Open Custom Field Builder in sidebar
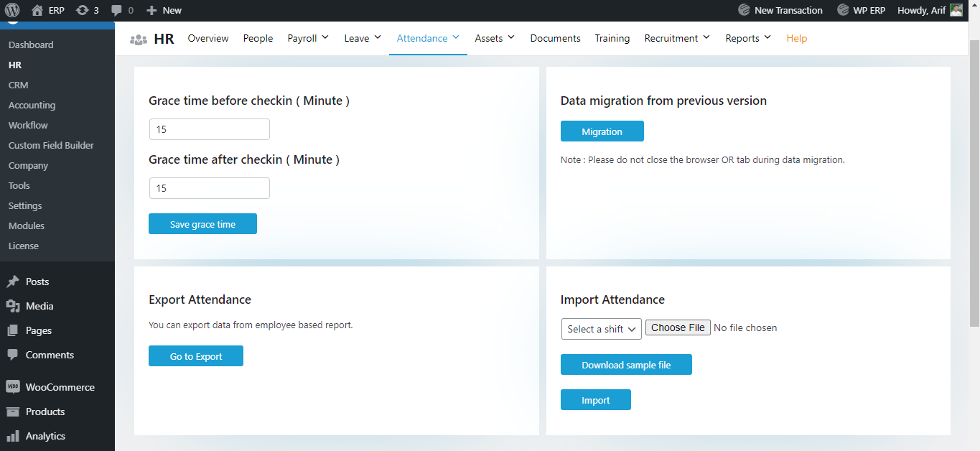This screenshot has width=980, height=451. [x=51, y=145]
